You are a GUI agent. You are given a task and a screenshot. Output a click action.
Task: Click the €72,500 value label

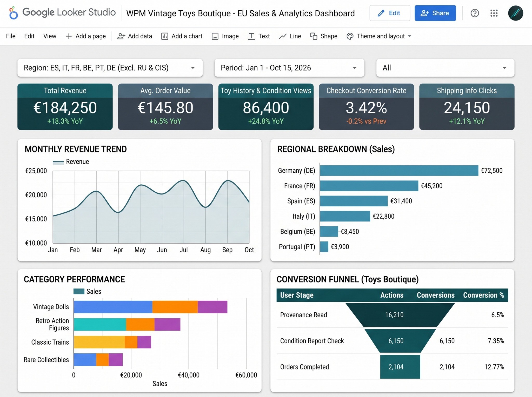(491, 171)
